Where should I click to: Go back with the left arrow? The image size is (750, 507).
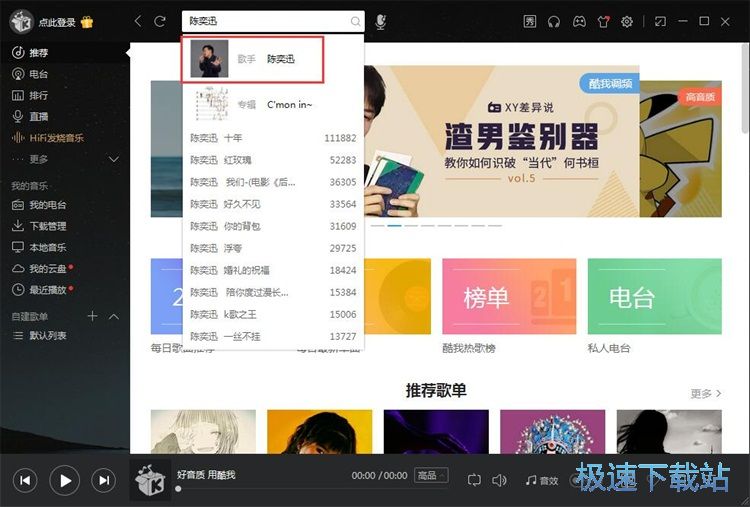tap(138, 21)
